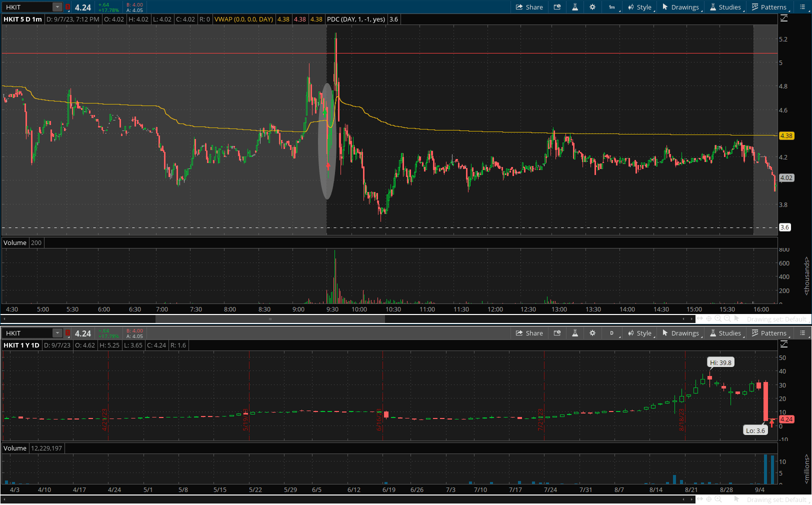The width and height of the screenshot is (812, 505).
Task: Toggle Drawings cursor tool on bottom chart
Action: point(680,333)
